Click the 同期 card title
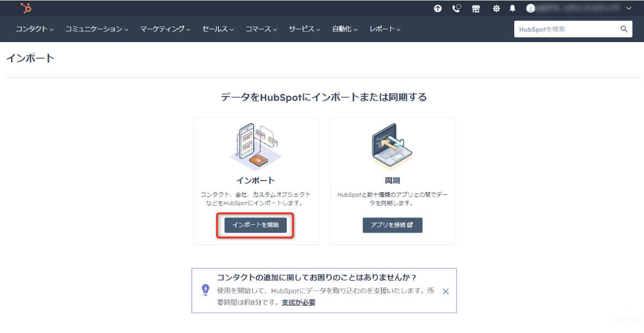The image size is (644, 333). 392,180
